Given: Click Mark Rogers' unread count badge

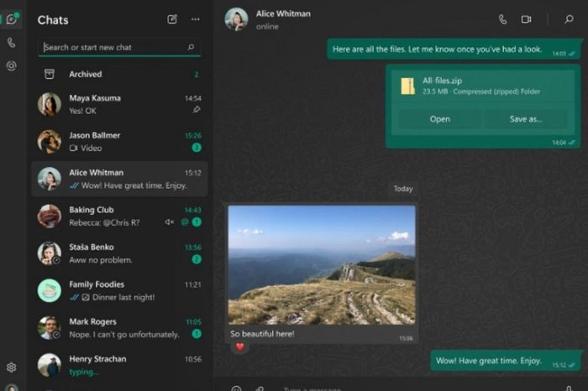Looking at the screenshot, I should point(197,333).
